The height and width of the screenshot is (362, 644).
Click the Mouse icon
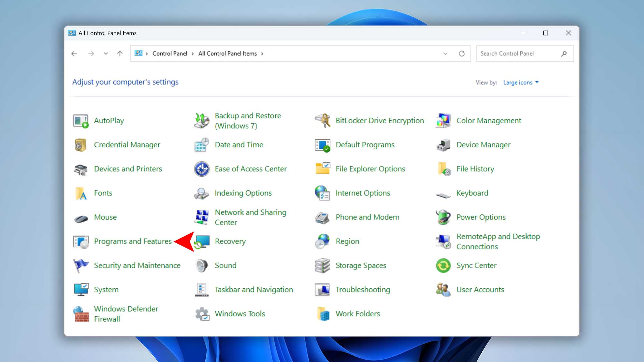click(81, 219)
